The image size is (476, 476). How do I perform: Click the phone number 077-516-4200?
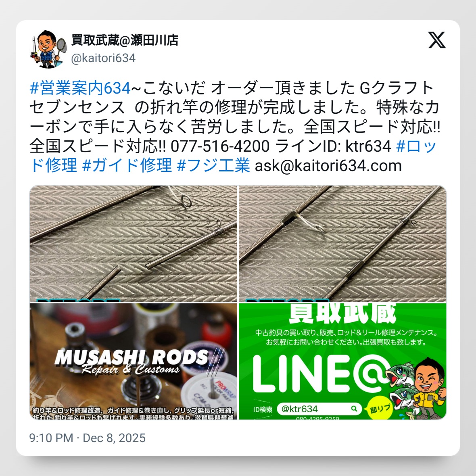[220, 146]
